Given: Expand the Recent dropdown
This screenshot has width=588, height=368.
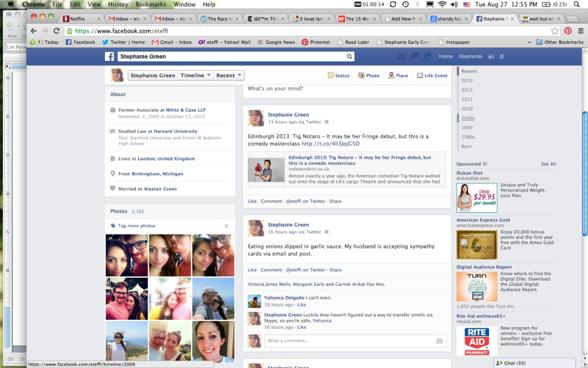Looking at the screenshot, I should point(229,75).
